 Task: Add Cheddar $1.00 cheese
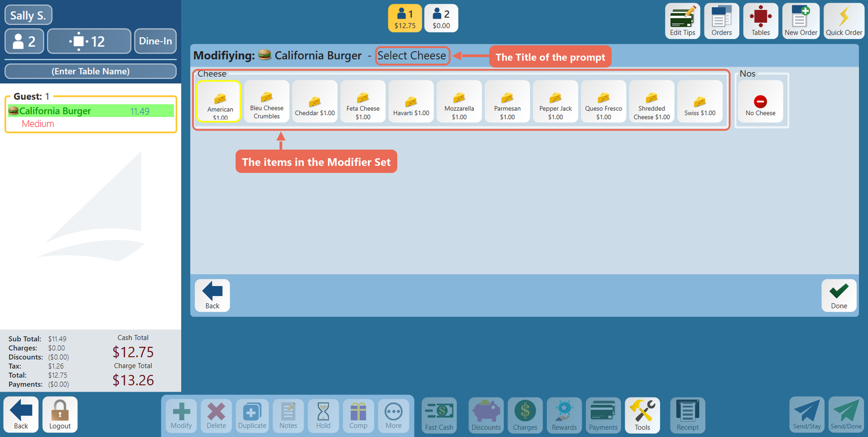314,102
